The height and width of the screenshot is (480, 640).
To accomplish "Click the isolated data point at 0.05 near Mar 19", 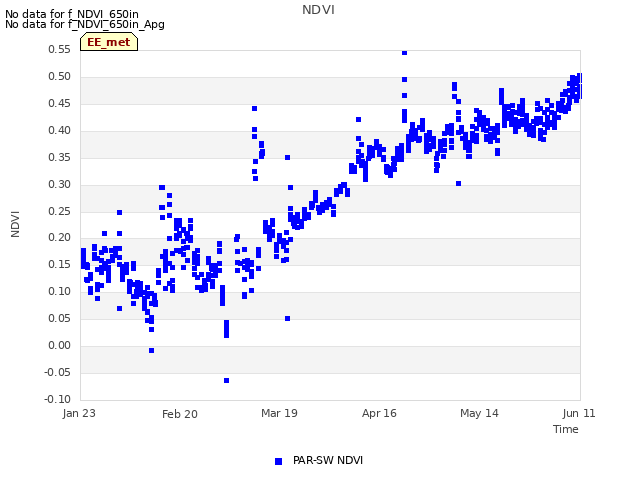I will click(x=287, y=318).
